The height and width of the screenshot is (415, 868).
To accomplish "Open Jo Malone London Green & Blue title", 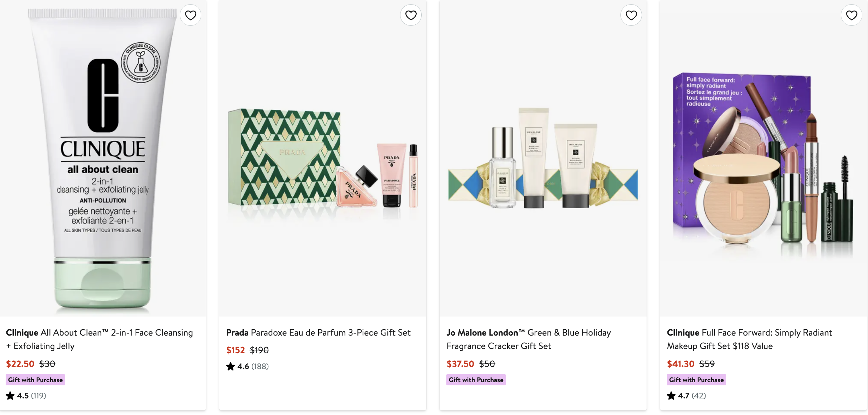I will coord(529,339).
